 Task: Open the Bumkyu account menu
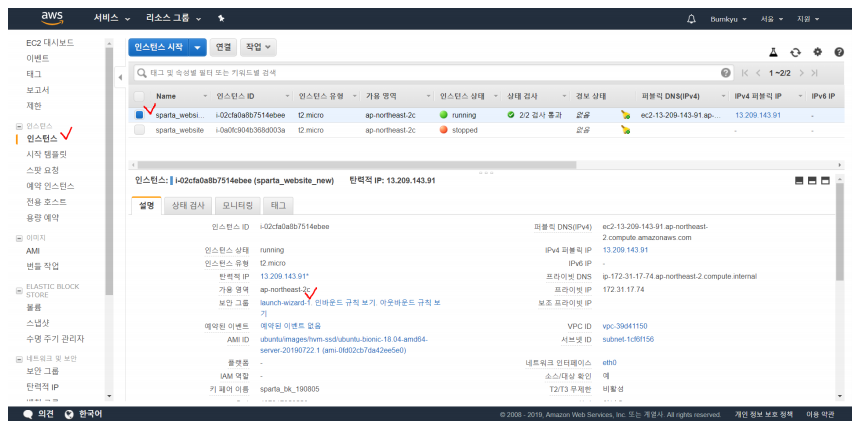(x=729, y=19)
